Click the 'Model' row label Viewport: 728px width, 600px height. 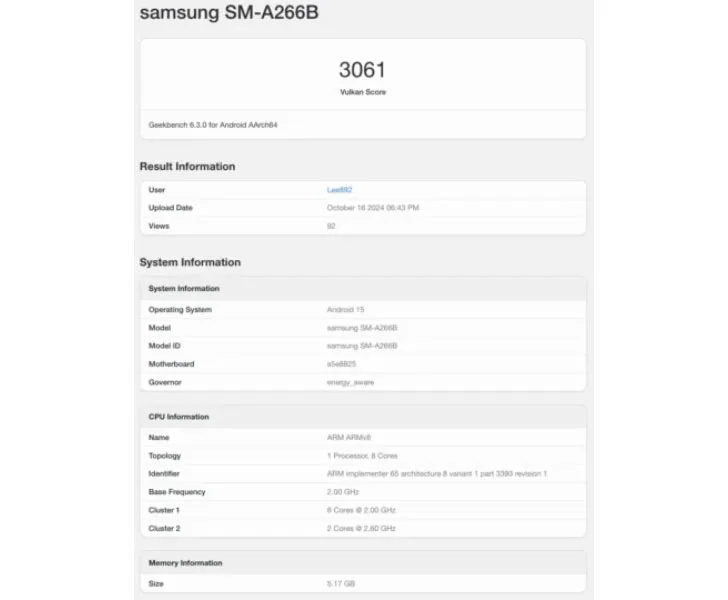[x=160, y=328]
